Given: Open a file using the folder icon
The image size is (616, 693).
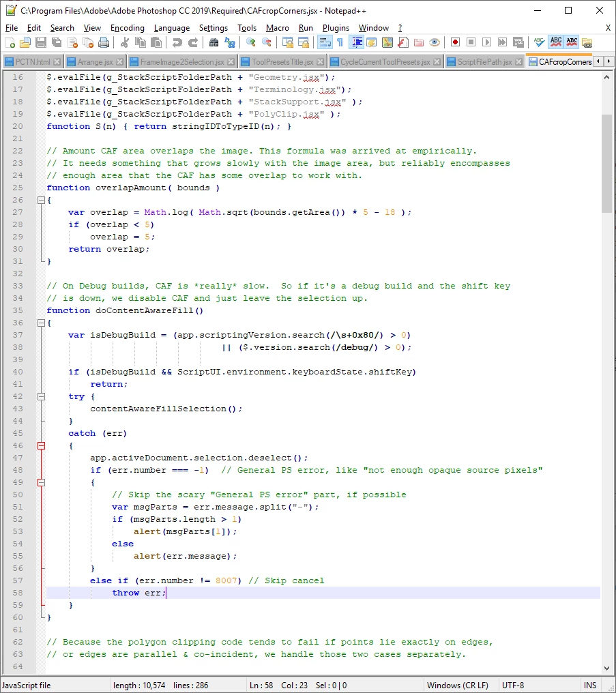Looking at the screenshot, I should [25, 42].
